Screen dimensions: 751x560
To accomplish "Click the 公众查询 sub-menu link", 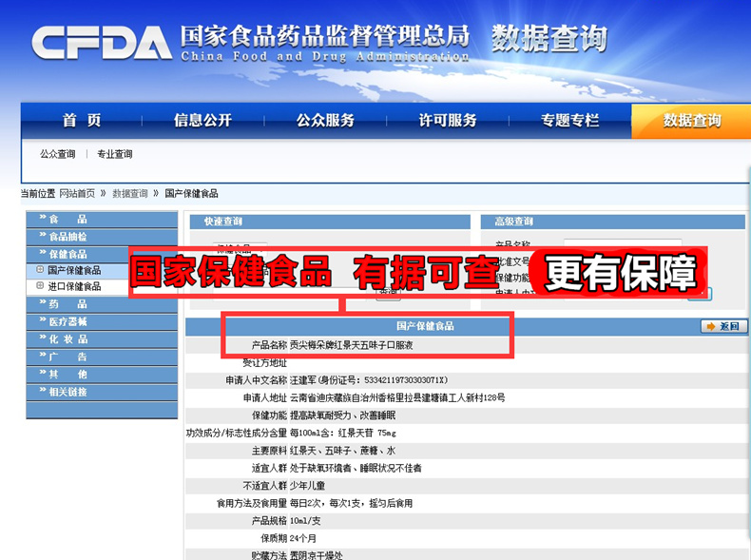I will point(58,154).
